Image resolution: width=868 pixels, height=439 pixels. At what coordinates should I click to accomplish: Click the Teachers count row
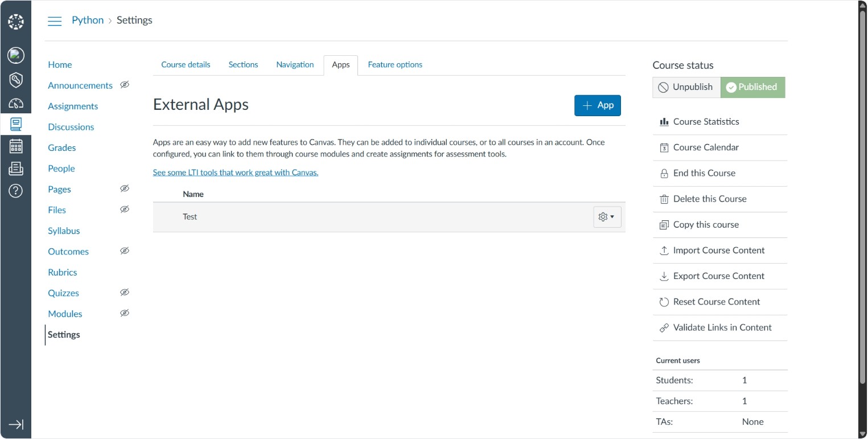[x=720, y=401]
